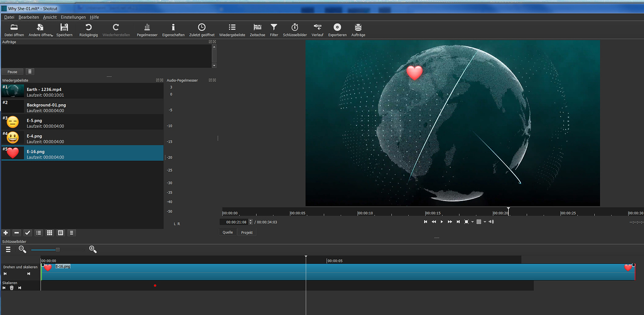Seek next keyframe in Skalieren row

click(x=20, y=288)
